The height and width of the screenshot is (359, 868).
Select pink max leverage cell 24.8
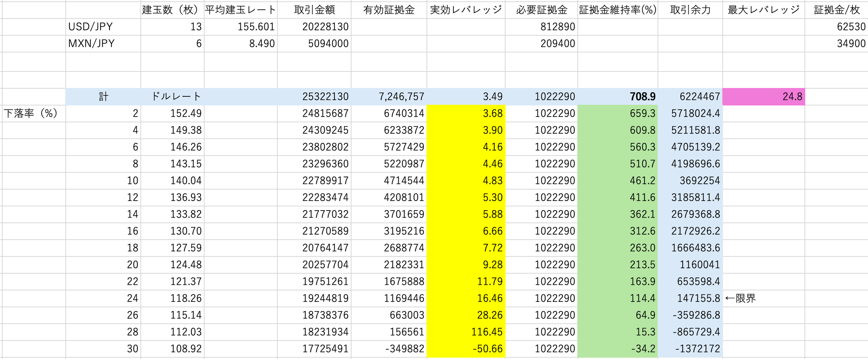point(763,96)
